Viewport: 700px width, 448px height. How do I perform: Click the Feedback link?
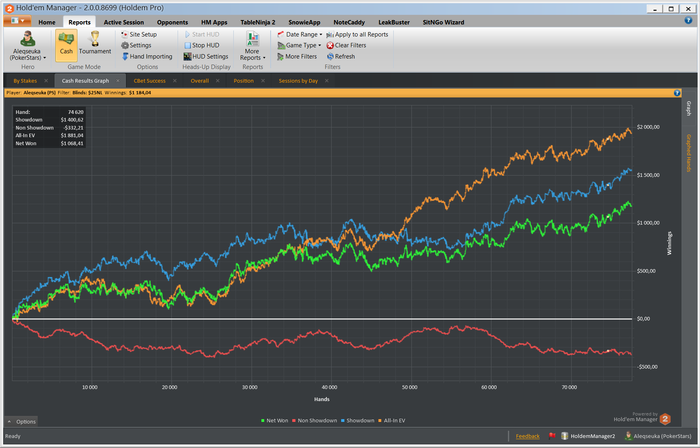(x=528, y=436)
